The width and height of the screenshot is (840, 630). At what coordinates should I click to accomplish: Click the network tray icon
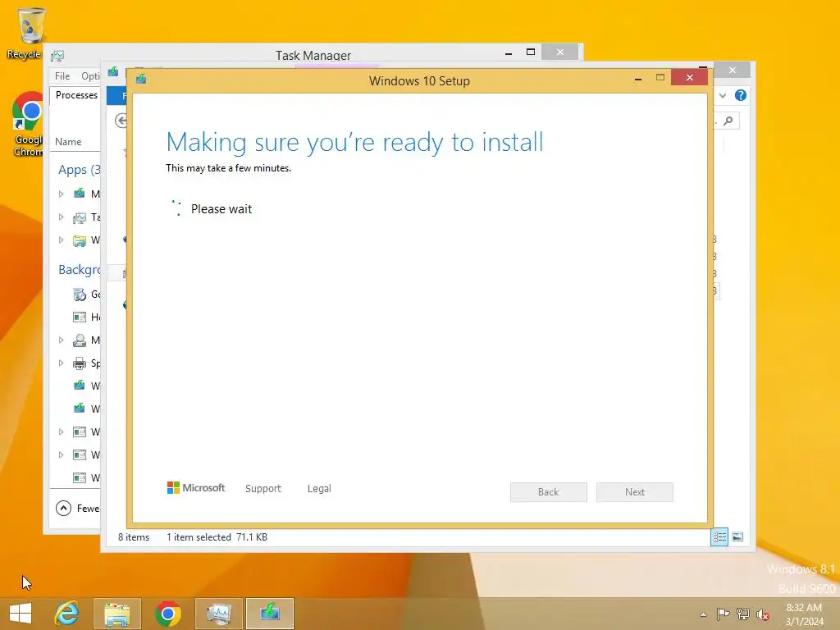pyautogui.click(x=743, y=614)
